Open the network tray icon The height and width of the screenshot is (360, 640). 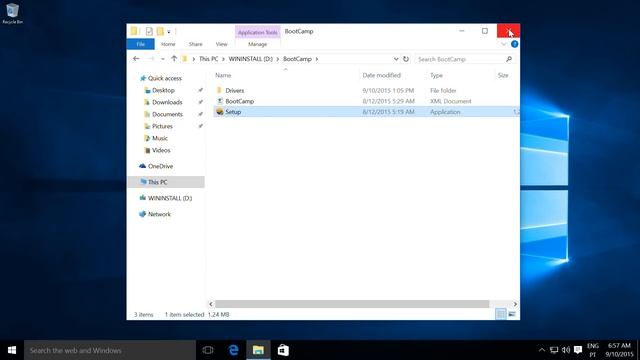[x=554, y=350]
